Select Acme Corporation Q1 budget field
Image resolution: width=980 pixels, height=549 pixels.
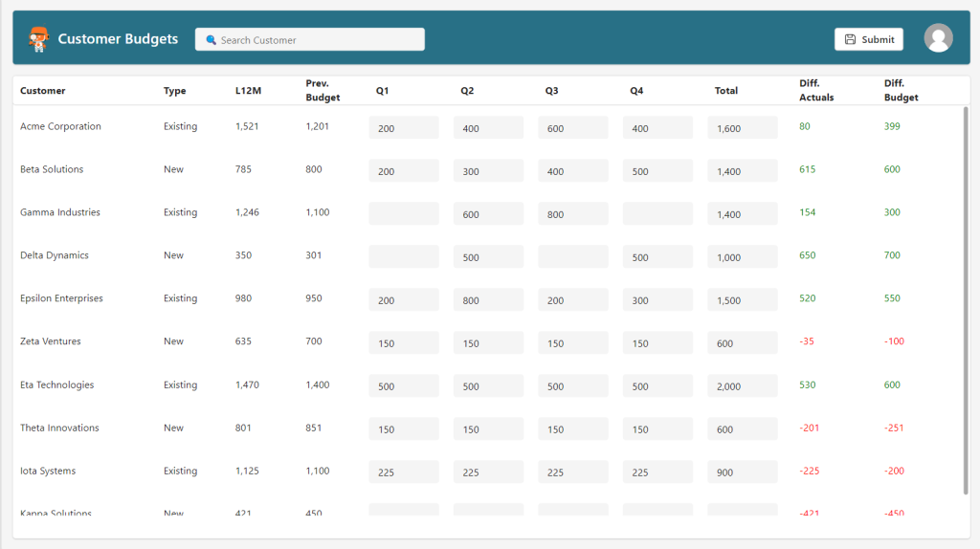(404, 128)
